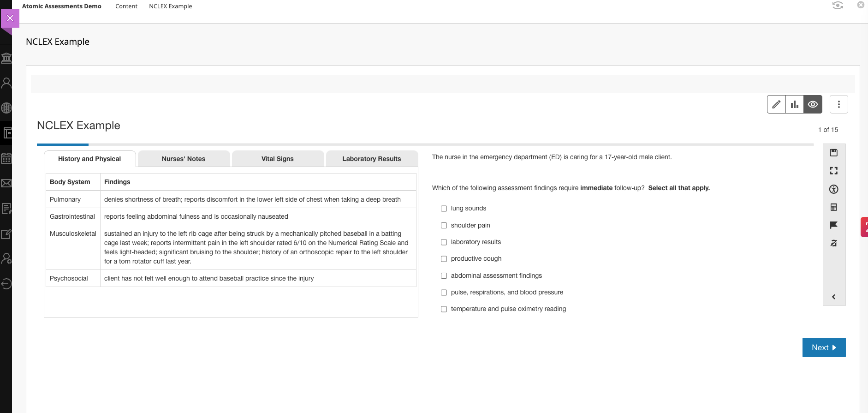Screen dimensions: 868x413
Task: Tick 'abdominal assessment findings' checkbox
Action: [444, 276]
